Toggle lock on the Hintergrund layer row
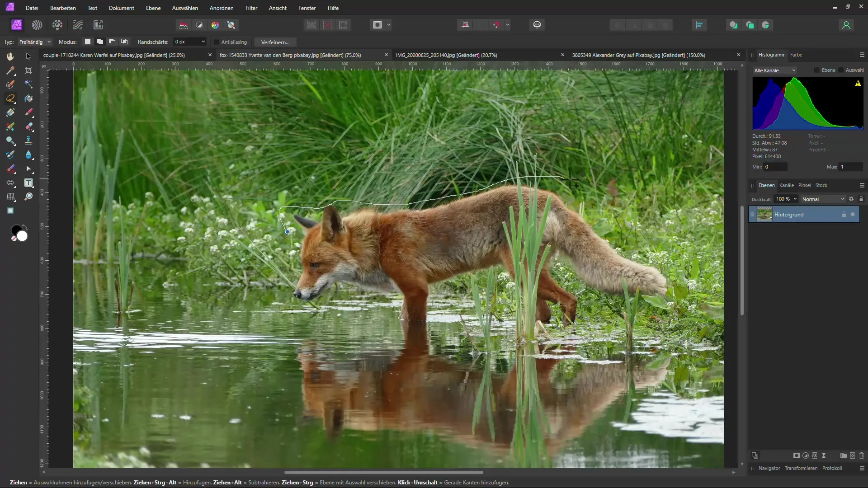 coord(844,214)
